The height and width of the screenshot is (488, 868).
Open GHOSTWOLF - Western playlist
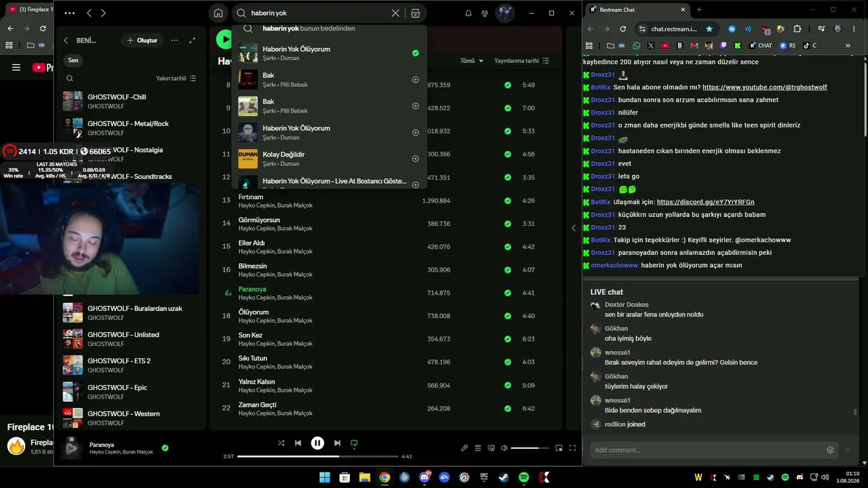130,418
